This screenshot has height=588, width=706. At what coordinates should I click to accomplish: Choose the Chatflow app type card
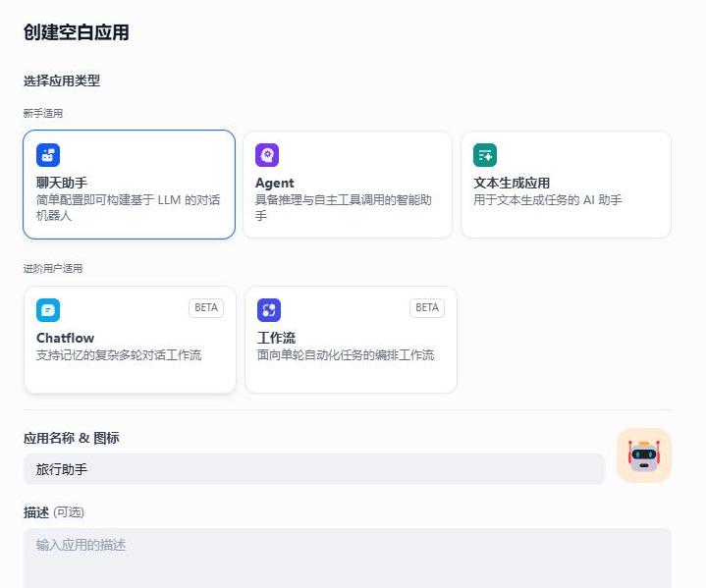[130, 340]
